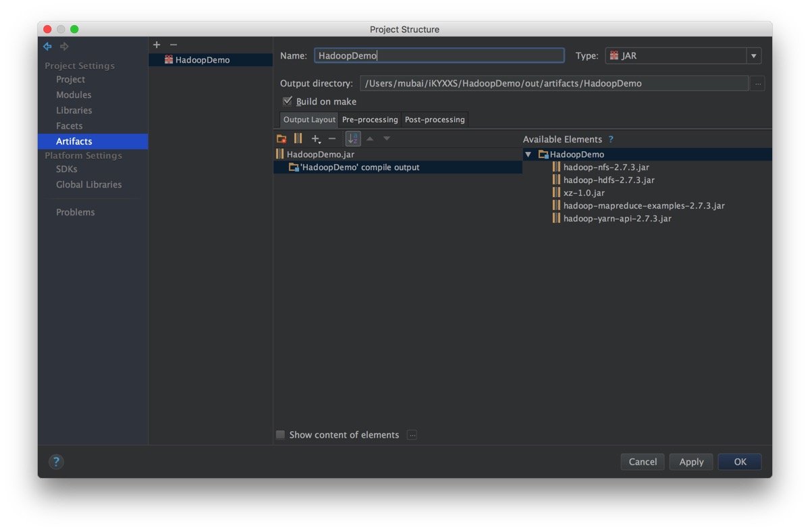Browse for output directory with ellipsis button

[x=757, y=84]
